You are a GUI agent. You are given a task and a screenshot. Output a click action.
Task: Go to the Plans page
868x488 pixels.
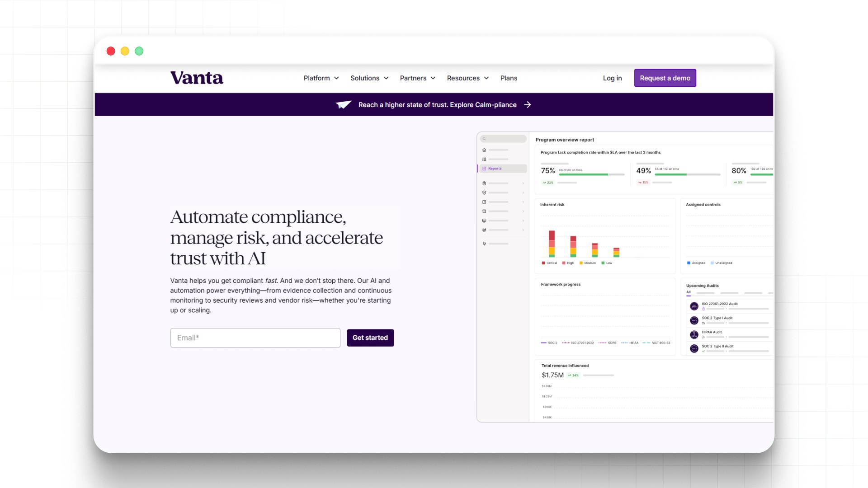509,78
